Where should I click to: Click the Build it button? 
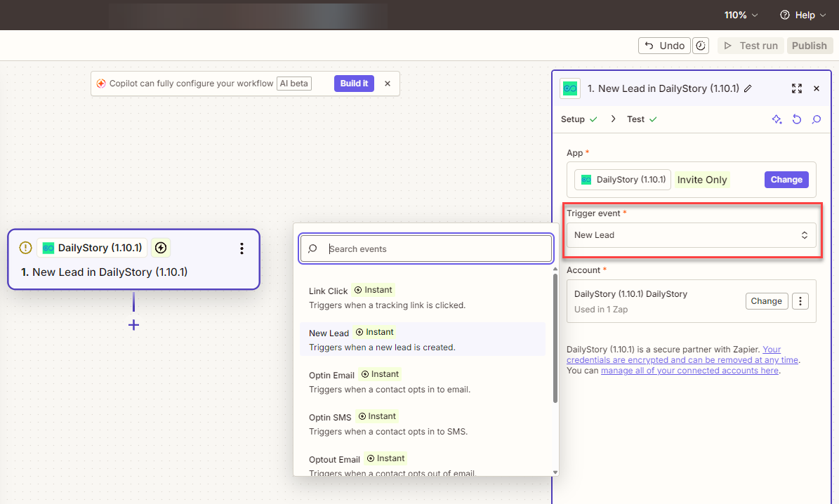(x=354, y=84)
